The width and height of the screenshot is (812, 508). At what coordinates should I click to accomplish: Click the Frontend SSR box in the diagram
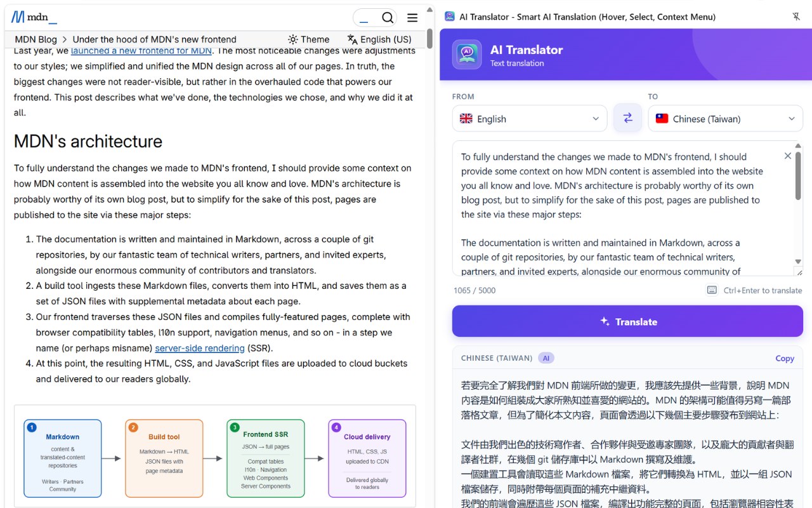pyautogui.click(x=266, y=458)
